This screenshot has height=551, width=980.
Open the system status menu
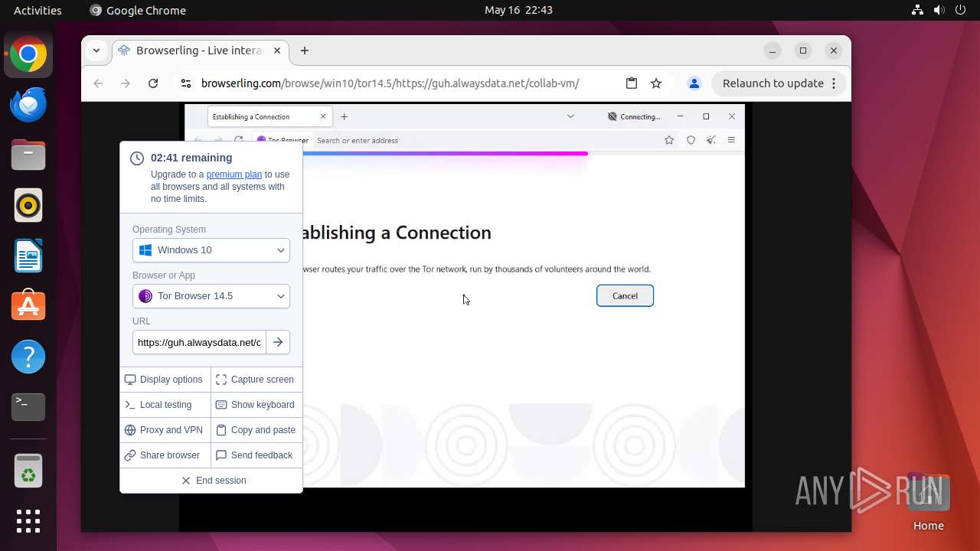tap(939, 10)
